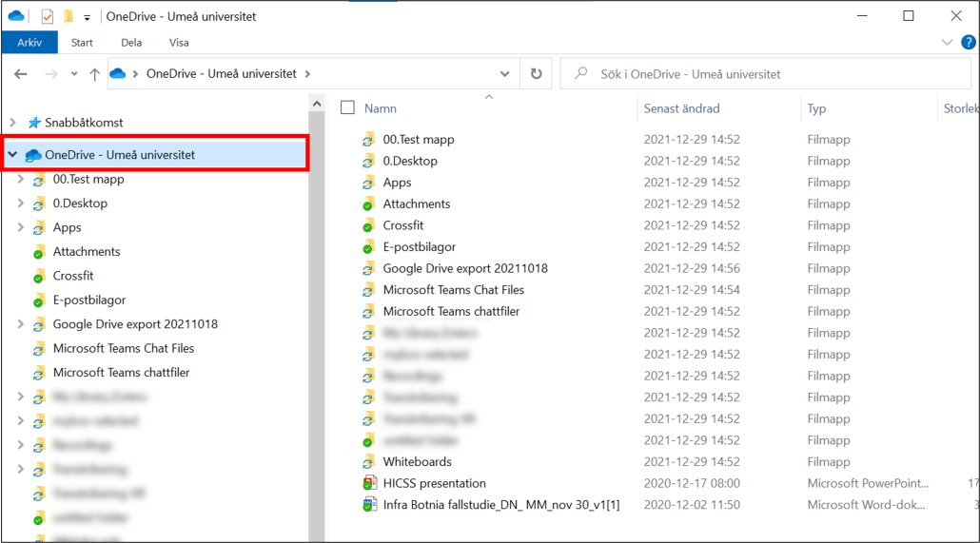This screenshot has height=543, width=980.
Task: Open the Arkiv menu
Action: [29, 43]
